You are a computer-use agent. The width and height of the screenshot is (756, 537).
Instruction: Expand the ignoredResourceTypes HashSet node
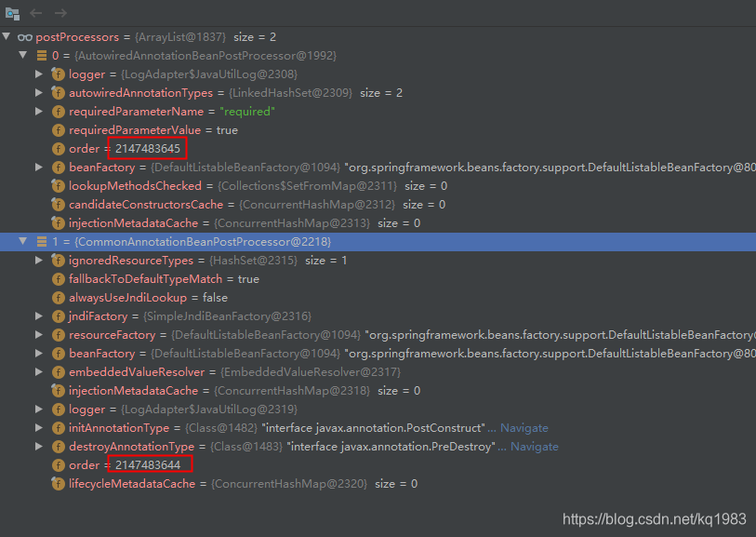tap(41, 260)
